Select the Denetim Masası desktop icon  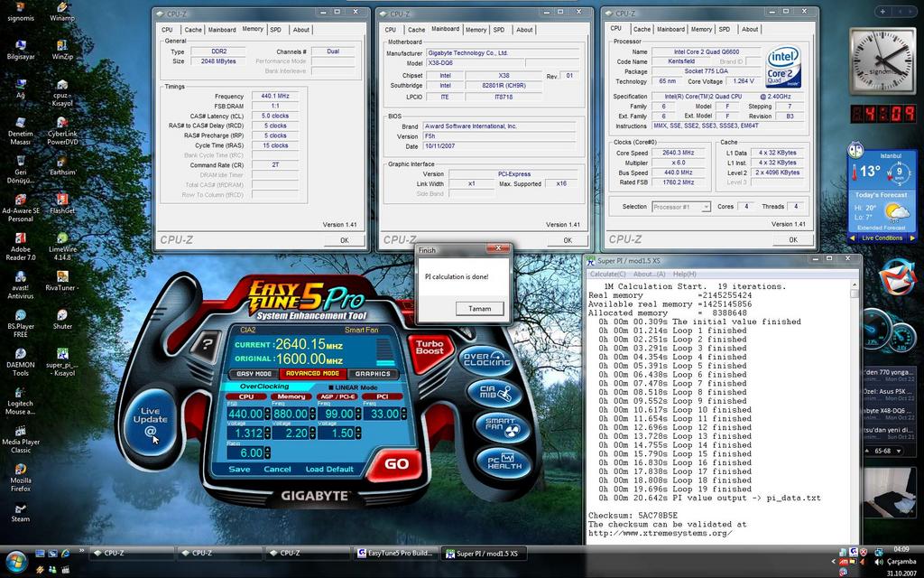pyautogui.click(x=21, y=131)
